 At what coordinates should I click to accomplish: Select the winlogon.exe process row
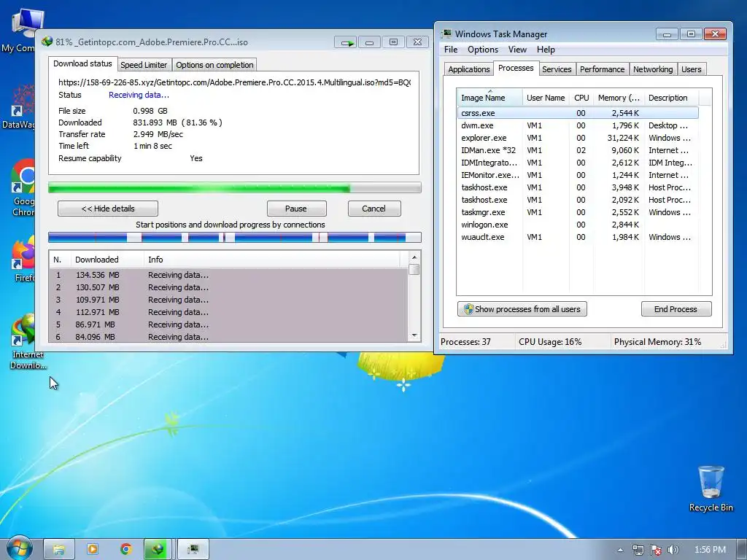[x=578, y=225]
